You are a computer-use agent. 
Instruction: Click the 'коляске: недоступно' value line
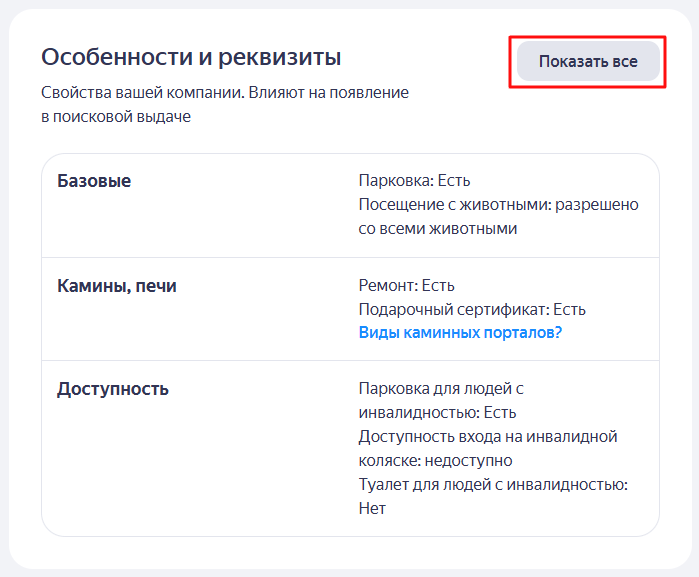click(x=435, y=461)
